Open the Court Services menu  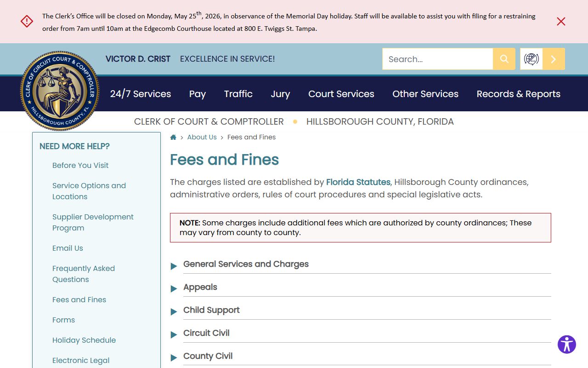341,94
